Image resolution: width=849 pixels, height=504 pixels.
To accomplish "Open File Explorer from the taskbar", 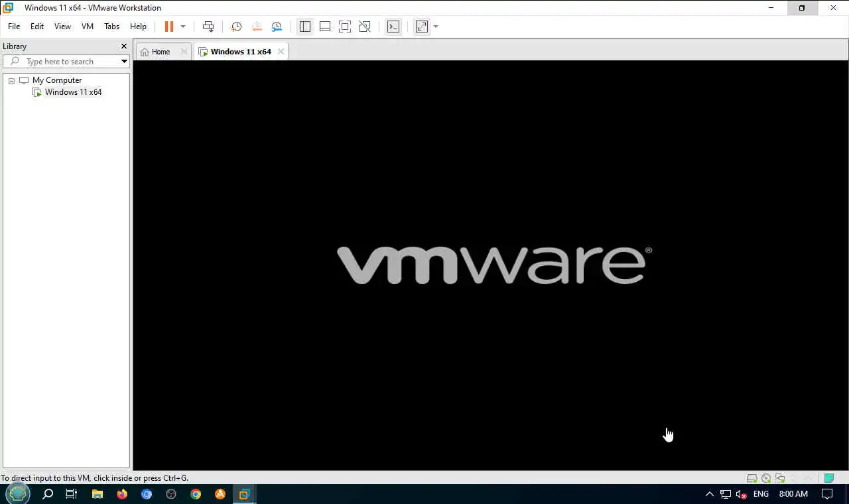I will click(x=98, y=494).
